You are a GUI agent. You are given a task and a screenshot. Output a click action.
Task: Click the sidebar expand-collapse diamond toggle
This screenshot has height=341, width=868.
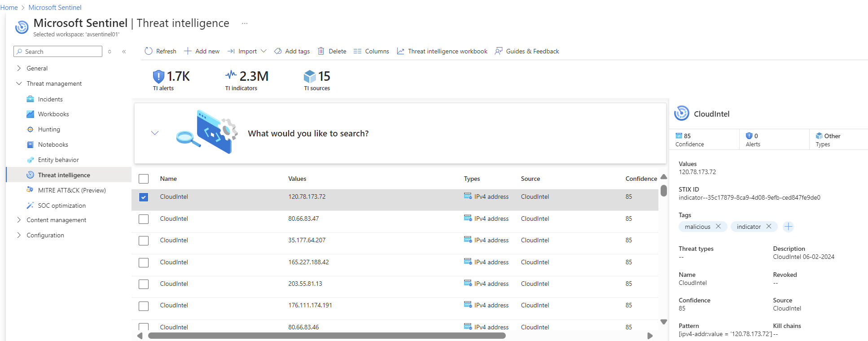(x=110, y=52)
